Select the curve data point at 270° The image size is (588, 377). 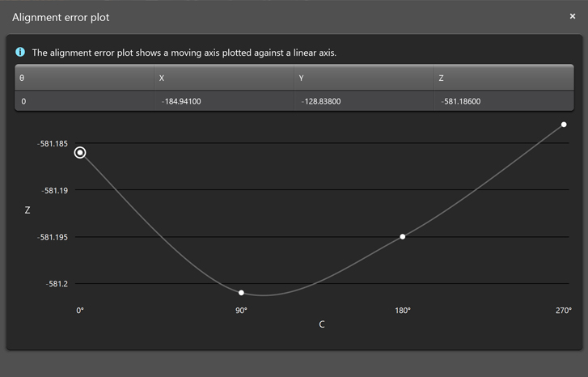564,125
